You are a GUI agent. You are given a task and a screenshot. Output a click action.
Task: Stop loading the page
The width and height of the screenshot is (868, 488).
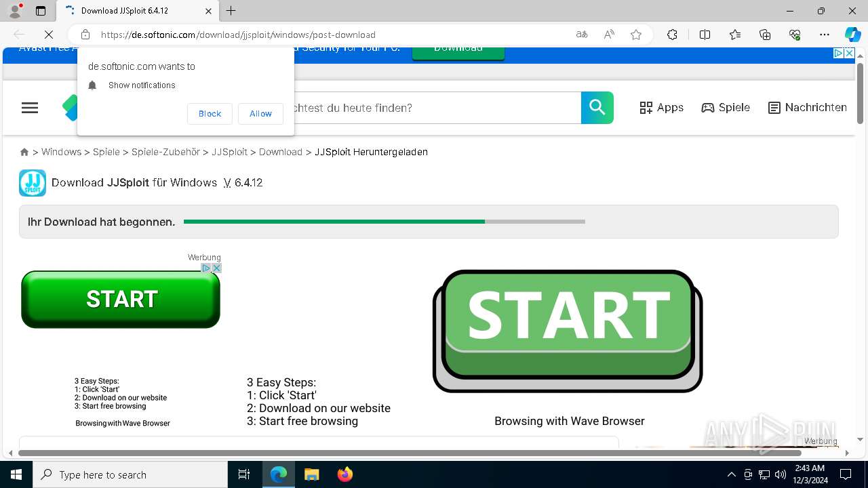pyautogui.click(x=50, y=35)
